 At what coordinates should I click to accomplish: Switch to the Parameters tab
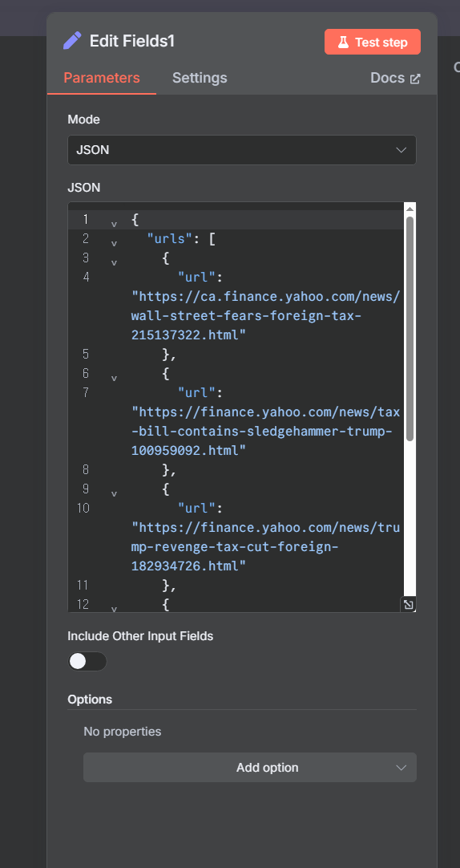tap(102, 78)
